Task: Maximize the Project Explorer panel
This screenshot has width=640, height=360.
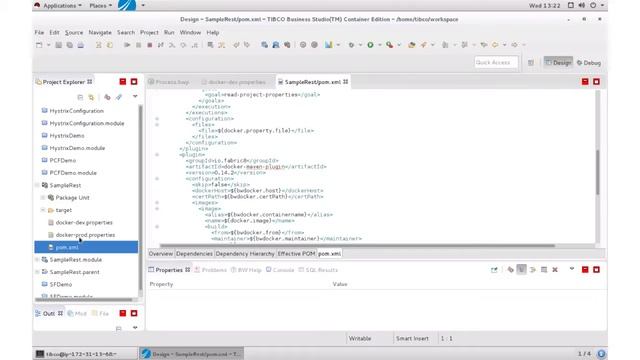Action: pos(134,82)
